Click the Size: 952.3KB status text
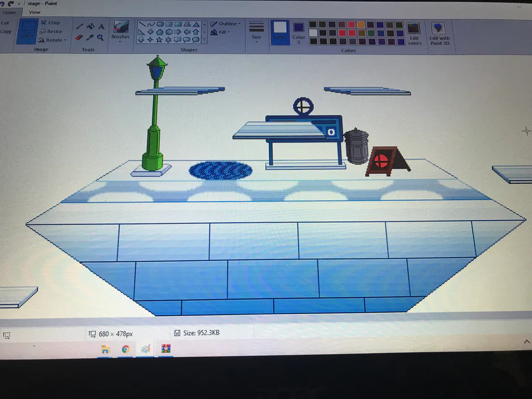 202,333
